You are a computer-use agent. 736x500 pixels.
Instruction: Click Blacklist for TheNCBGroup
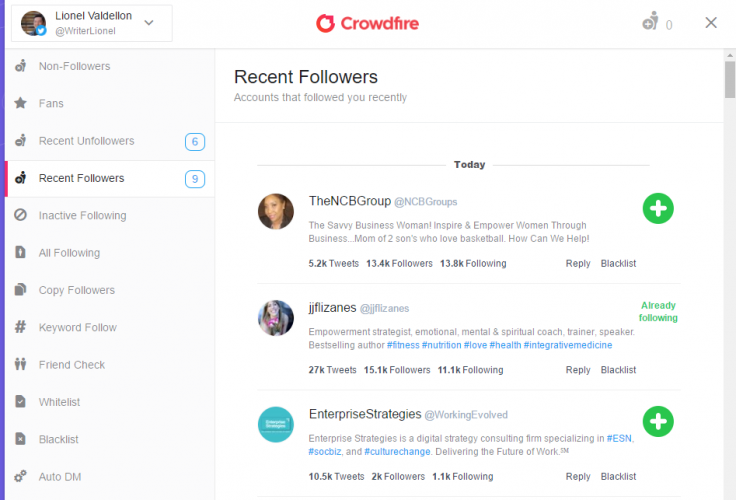(618, 263)
